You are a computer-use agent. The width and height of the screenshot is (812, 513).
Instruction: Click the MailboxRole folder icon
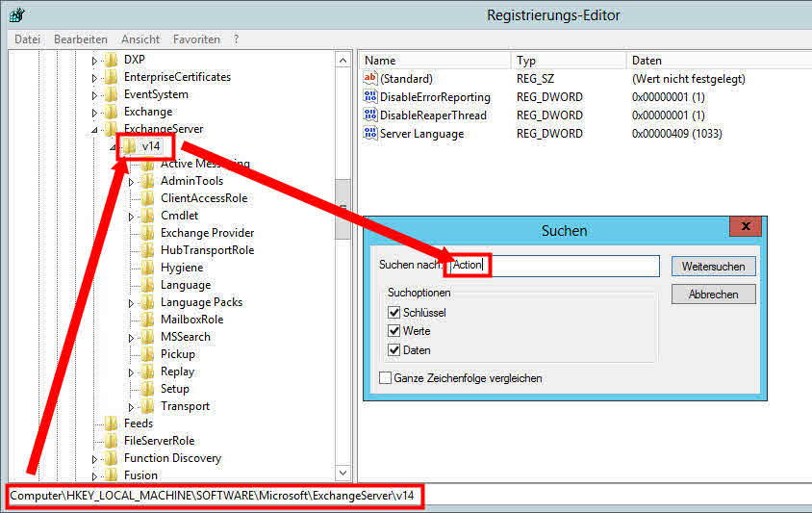[147, 320]
